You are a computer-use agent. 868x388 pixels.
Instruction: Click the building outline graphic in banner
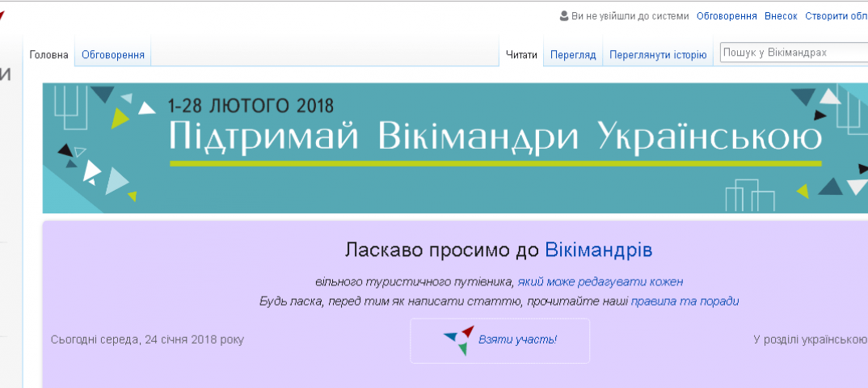pyautogui.click(x=749, y=198)
